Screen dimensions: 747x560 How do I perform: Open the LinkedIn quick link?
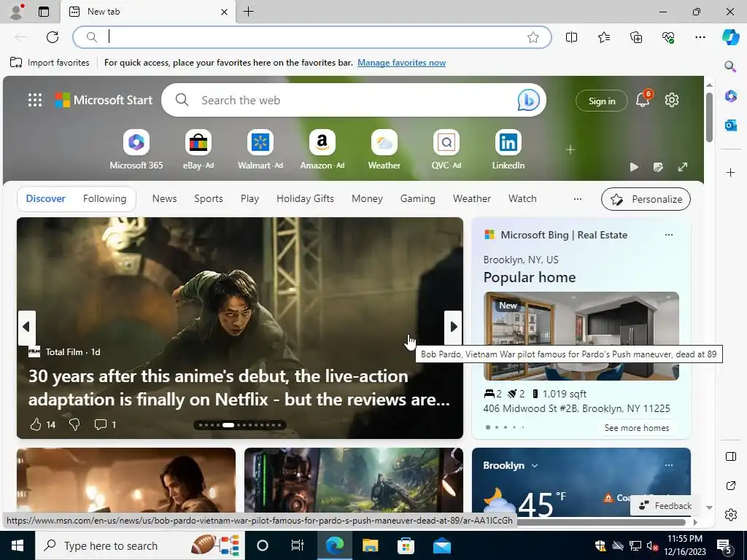tap(508, 149)
